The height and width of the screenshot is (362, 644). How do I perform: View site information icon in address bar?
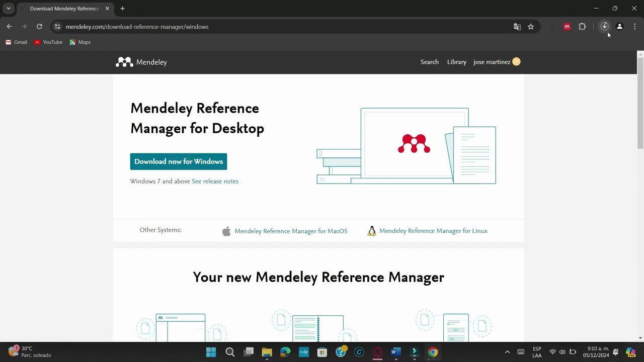[x=57, y=27]
